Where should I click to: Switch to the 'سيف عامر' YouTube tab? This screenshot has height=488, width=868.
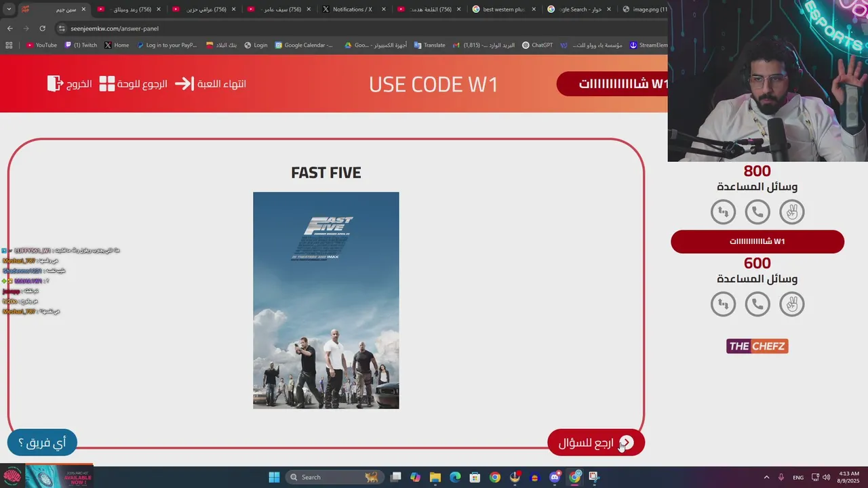click(x=278, y=9)
